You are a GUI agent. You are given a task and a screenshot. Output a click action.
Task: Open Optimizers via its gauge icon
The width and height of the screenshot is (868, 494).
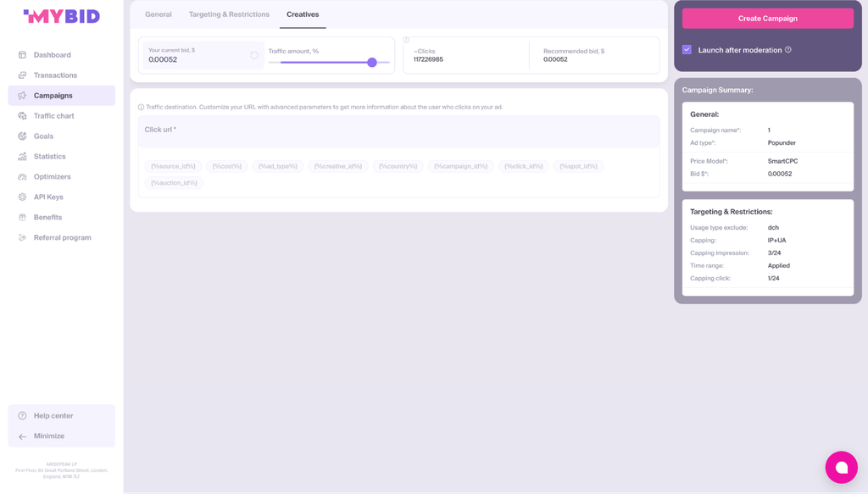click(22, 176)
